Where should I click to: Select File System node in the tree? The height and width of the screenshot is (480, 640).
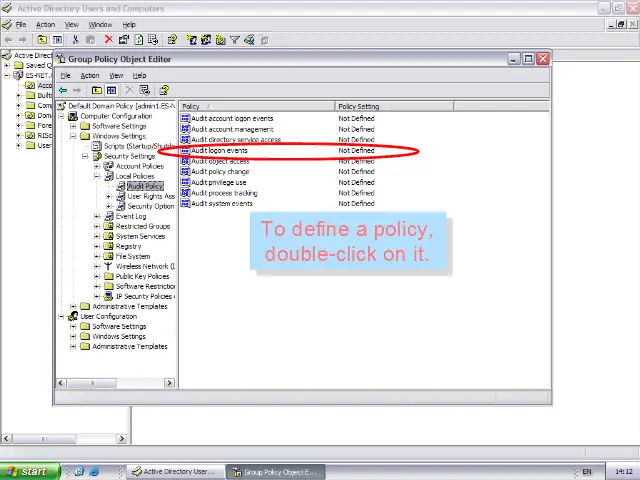(133, 256)
